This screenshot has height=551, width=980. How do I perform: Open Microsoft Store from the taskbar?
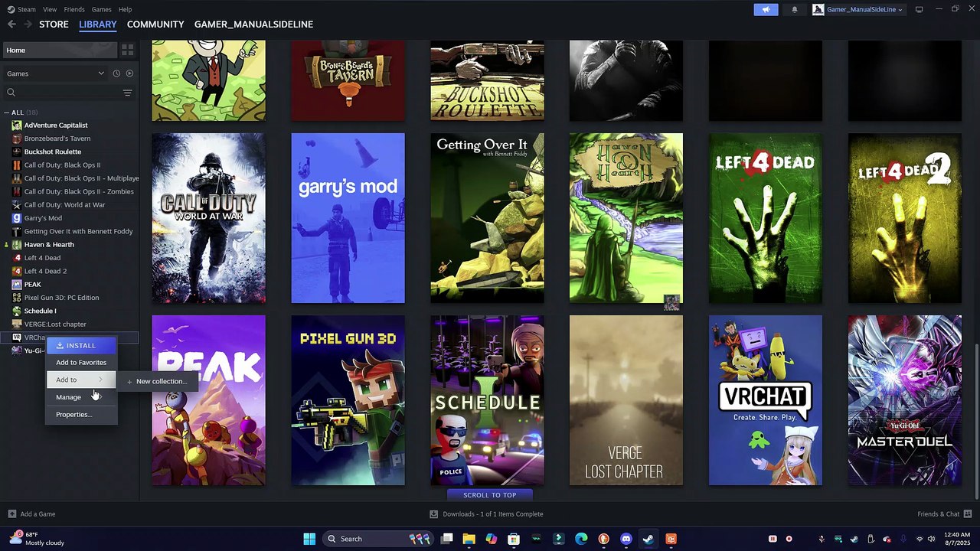pyautogui.click(x=514, y=539)
